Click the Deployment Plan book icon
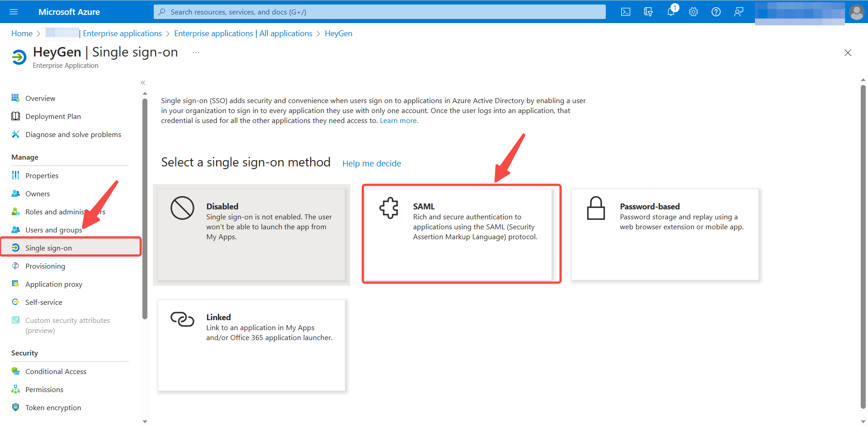This screenshot has height=426, width=868. click(x=15, y=116)
